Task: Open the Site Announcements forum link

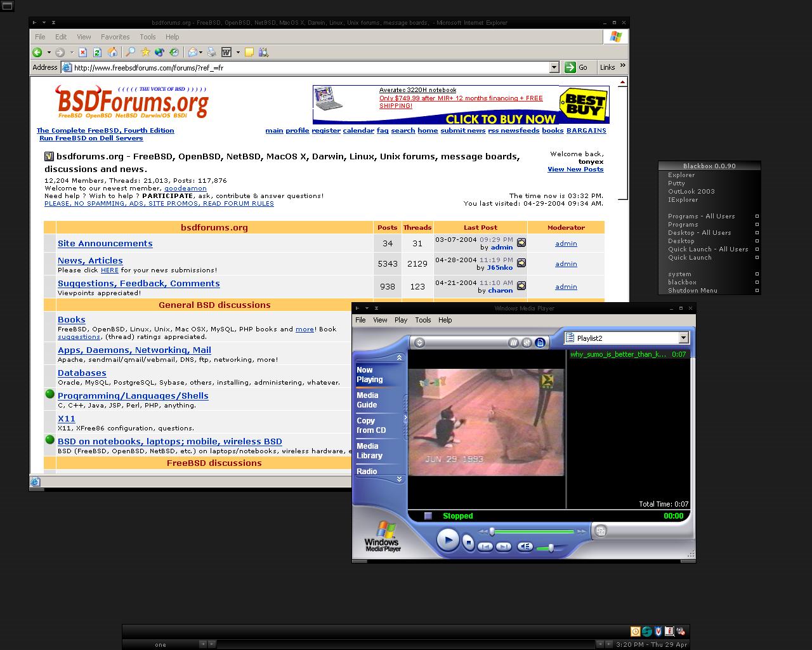Action: pos(105,243)
